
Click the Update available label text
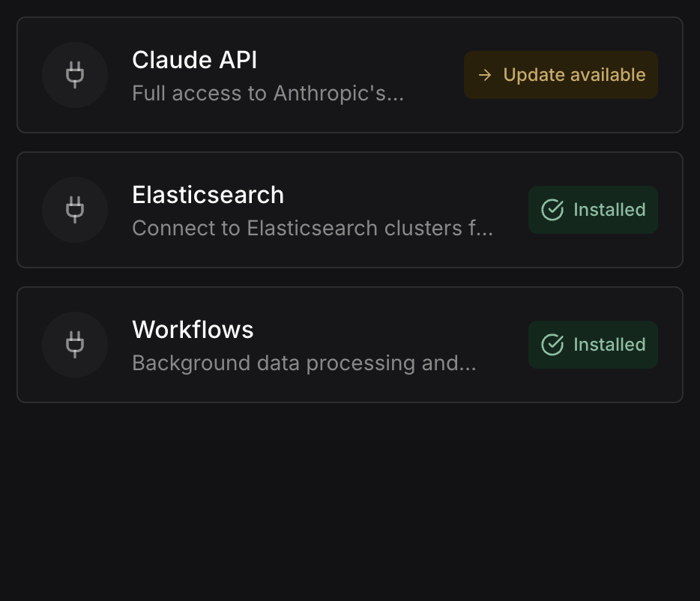click(x=574, y=75)
